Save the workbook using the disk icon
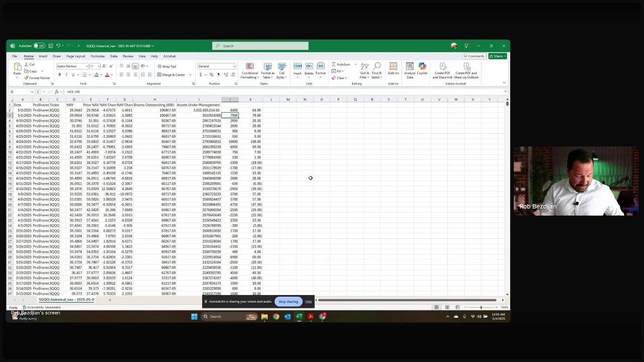Image resolution: width=644 pixels, height=362 pixels. tap(50, 46)
